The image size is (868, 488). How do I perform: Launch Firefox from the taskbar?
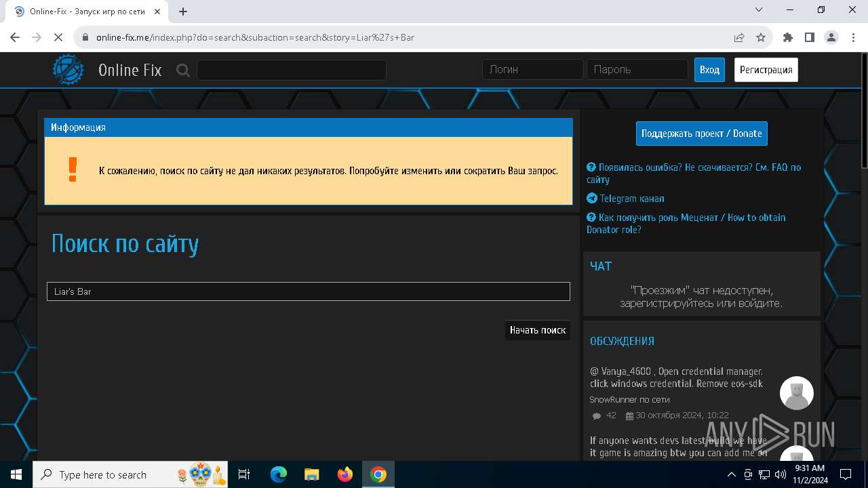345,474
